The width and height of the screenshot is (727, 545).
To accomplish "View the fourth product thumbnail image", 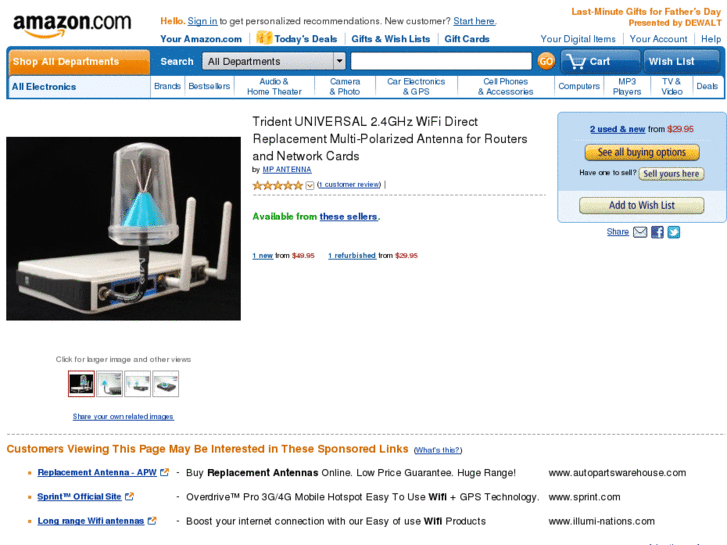I will click(166, 384).
